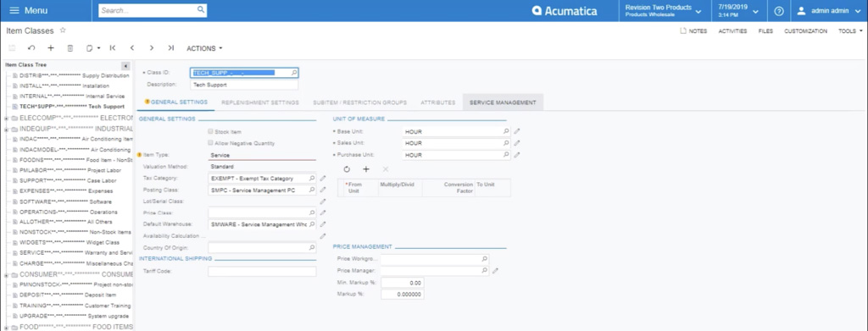The width and height of the screenshot is (868, 331).
Task: Click the Tariff Code input field
Action: 262,272
